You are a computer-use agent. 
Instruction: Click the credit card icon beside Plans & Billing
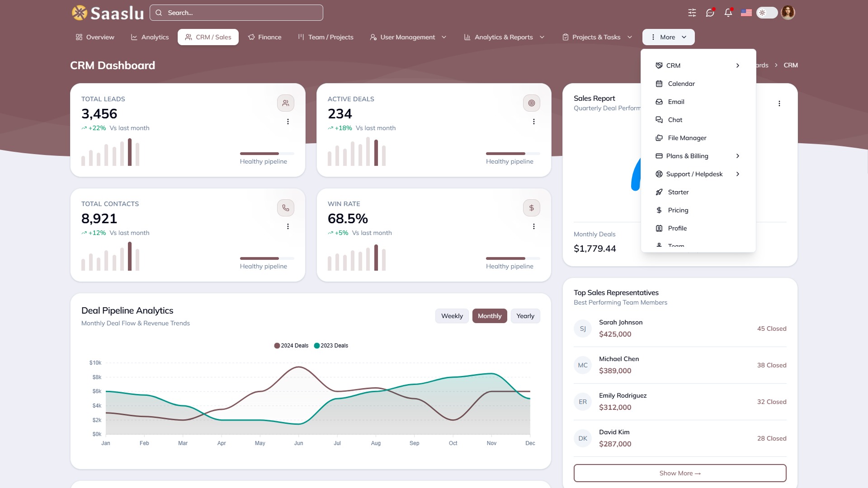(659, 156)
